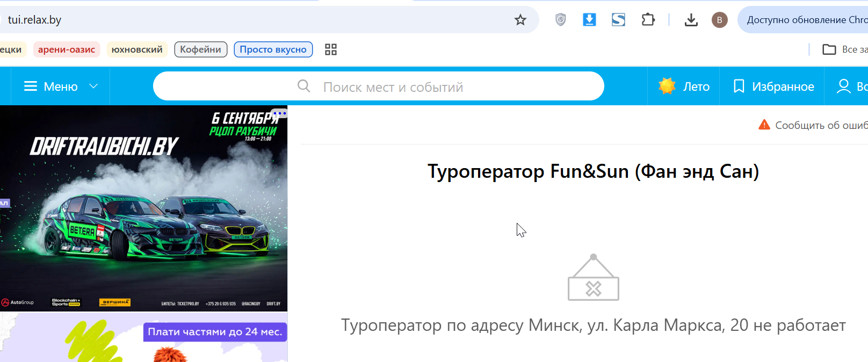
Task: Open the Chrome extensions puzzle icon
Action: 648,20
